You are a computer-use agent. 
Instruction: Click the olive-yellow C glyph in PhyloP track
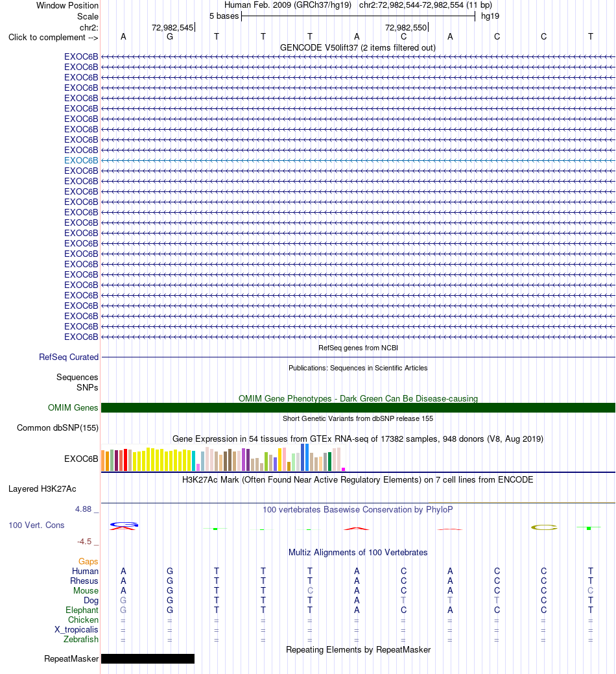coord(544,527)
